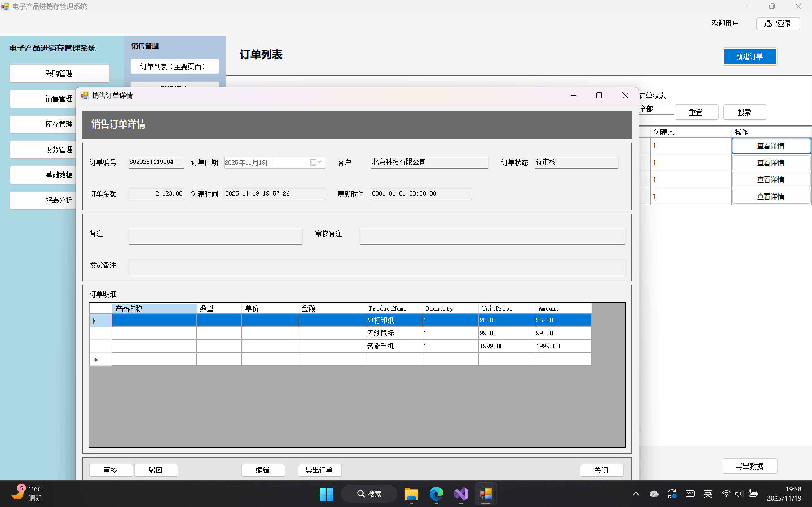Click the 新建订单 button
This screenshot has height=507, width=812.
tap(750, 56)
